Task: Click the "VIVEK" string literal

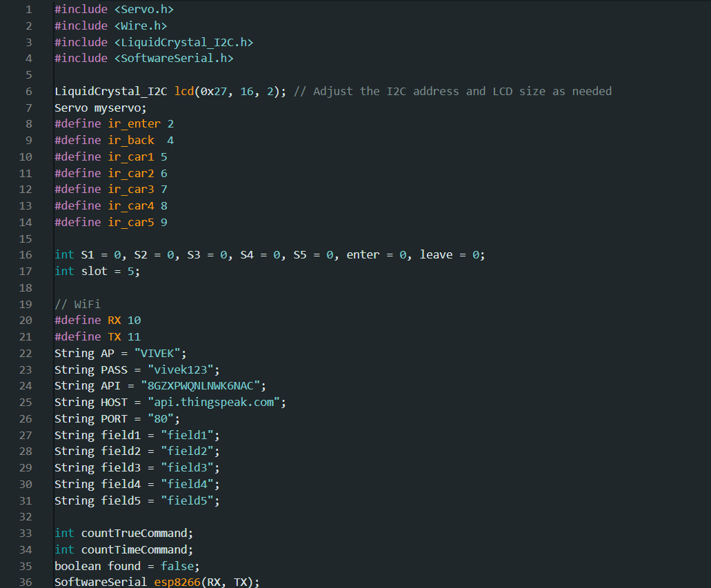Action: click(157, 353)
